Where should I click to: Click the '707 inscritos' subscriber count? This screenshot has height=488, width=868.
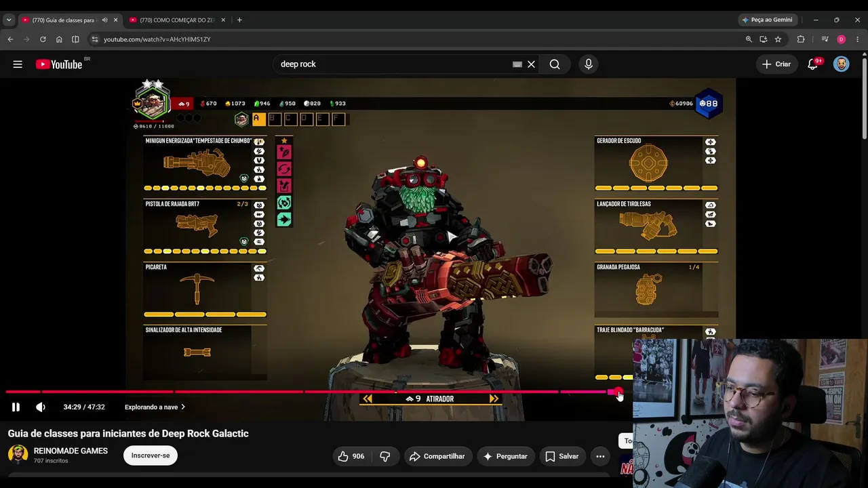pyautogui.click(x=51, y=461)
